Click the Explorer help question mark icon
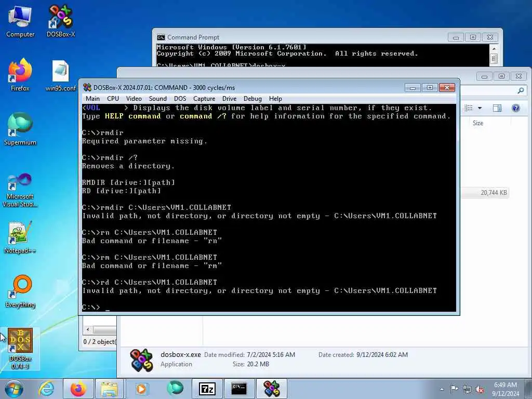 coord(516,108)
